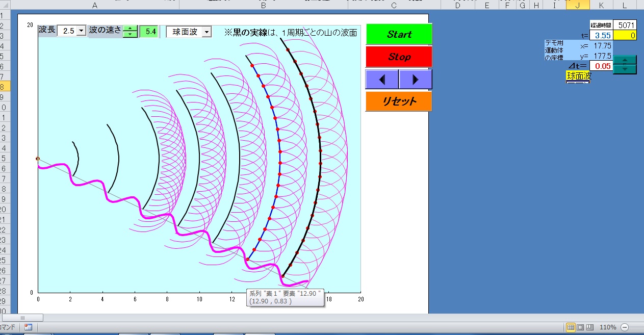
Task: Click the green 5.4 wave speed value
Action: click(150, 31)
